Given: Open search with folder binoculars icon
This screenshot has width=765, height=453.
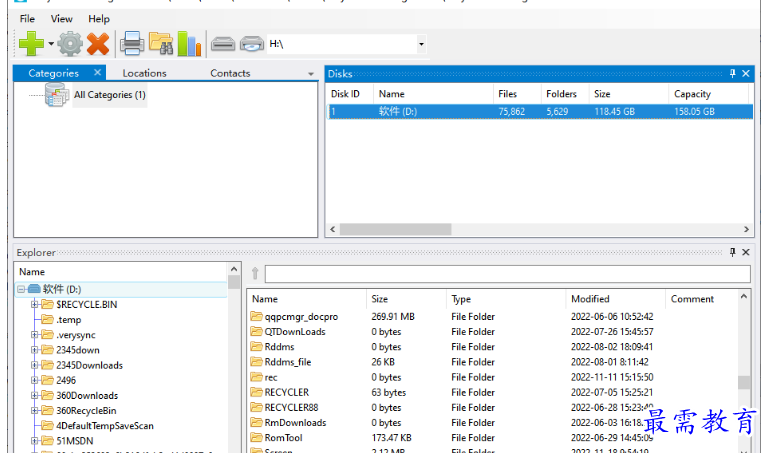Looking at the screenshot, I should pyautogui.click(x=161, y=44).
